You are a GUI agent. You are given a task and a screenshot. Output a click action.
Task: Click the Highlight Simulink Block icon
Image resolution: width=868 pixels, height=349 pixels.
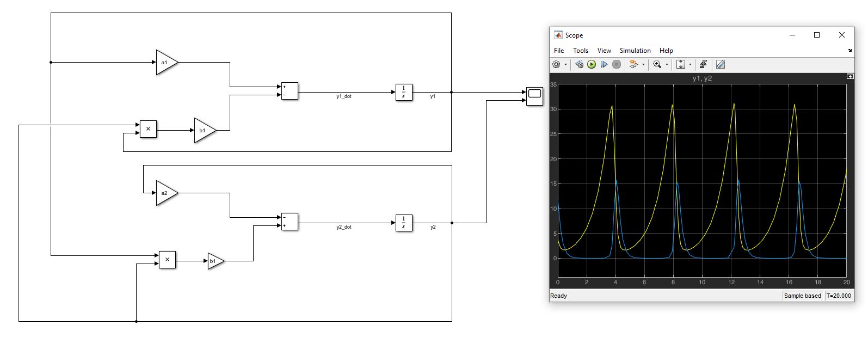click(x=633, y=64)
